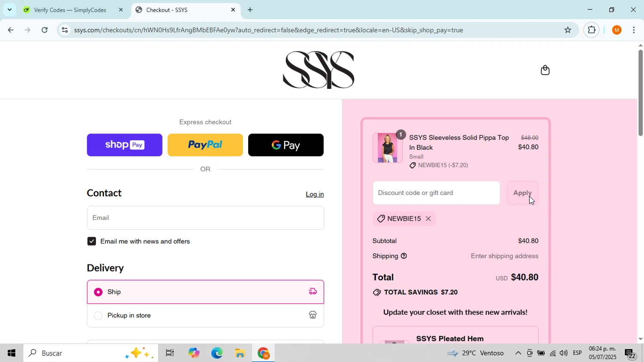Pay with Google Pay
644x362 pixels.
pyautogui.click(x=286, y=145)
